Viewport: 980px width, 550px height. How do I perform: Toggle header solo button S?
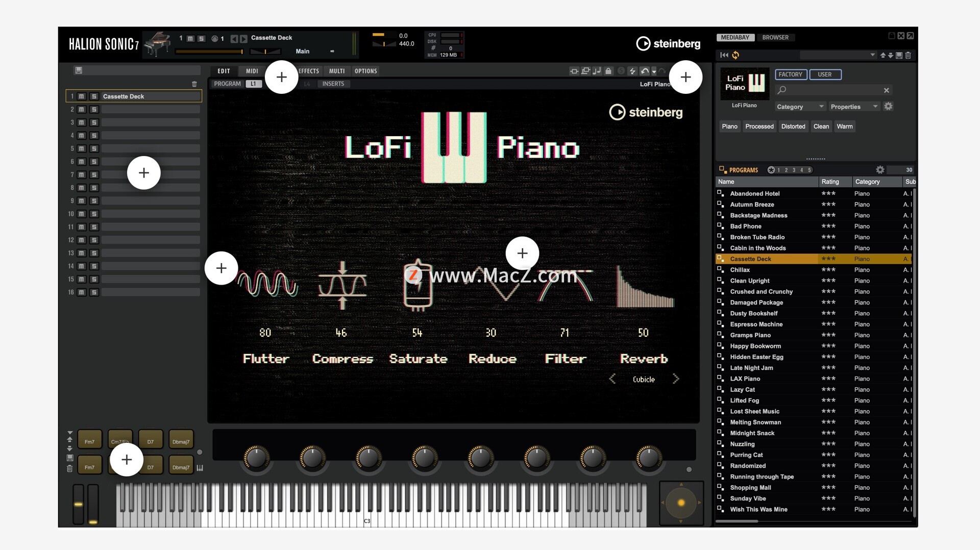(x=202, y=39)
